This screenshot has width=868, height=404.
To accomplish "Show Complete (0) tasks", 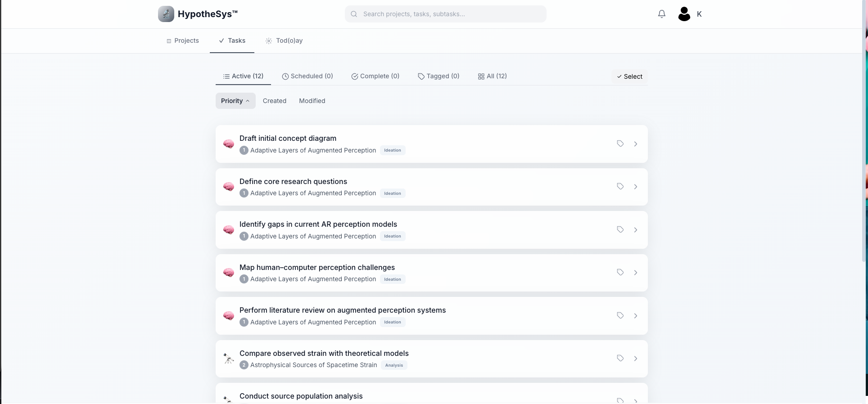I will click(375, 76).
